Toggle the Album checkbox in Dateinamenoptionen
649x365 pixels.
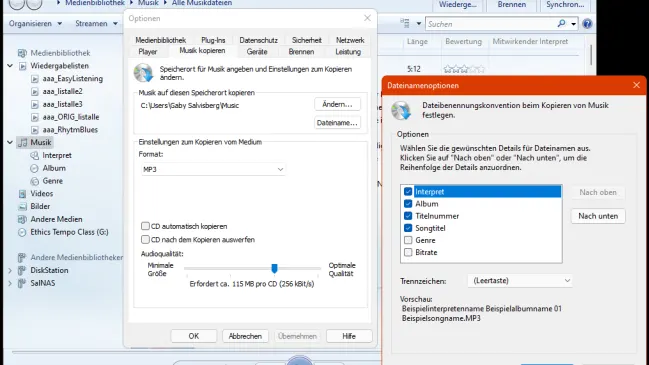(408, 204)
